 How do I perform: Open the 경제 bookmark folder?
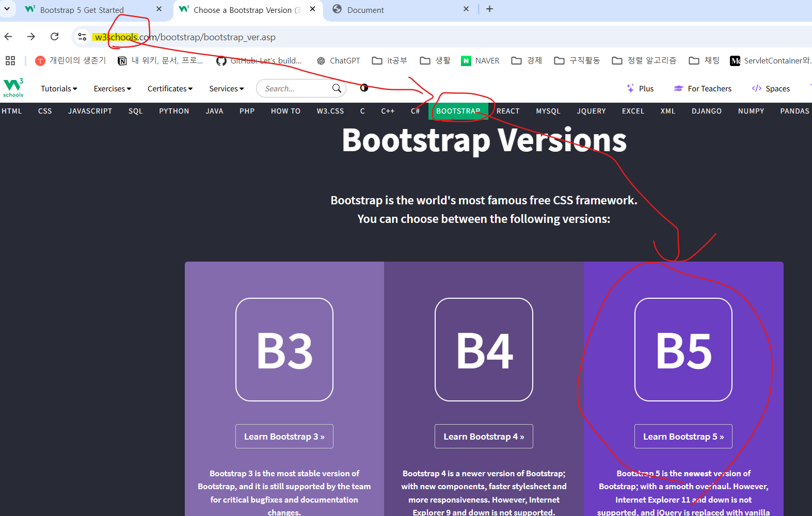click(527, 60)
